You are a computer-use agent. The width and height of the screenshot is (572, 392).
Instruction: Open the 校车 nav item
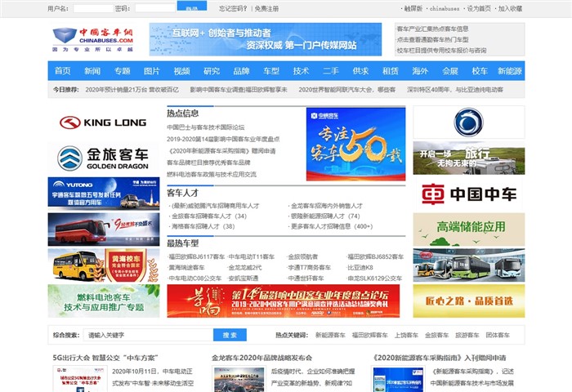(x=480, y=71)
